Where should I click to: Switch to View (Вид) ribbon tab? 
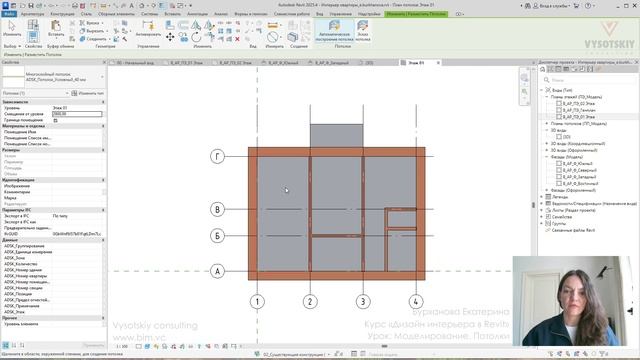[320, 14]
